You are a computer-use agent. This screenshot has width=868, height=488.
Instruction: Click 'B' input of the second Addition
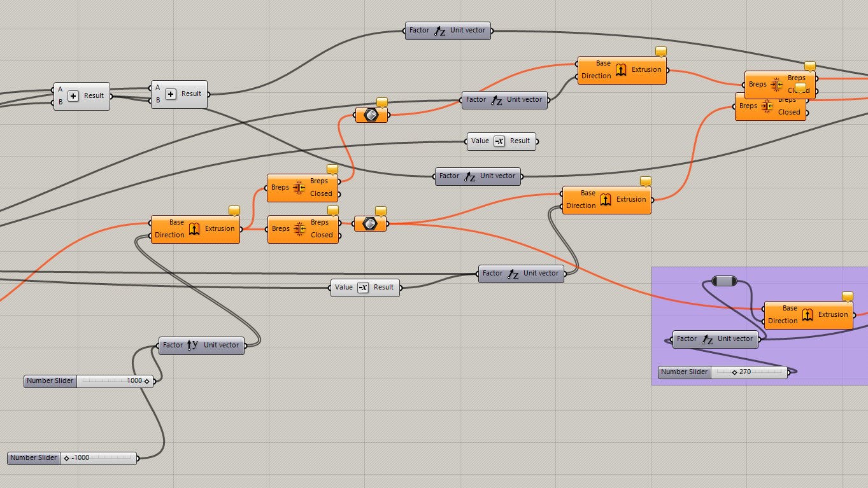[x=158, y=101]
